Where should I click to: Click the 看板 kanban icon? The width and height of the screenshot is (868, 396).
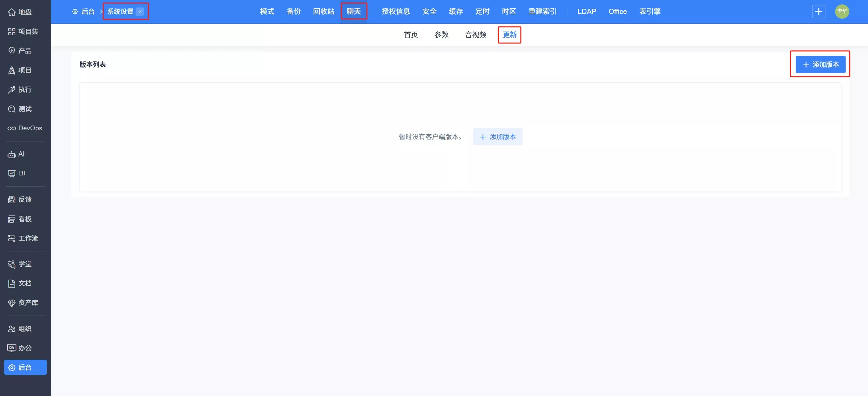click(x=12, y=219)
